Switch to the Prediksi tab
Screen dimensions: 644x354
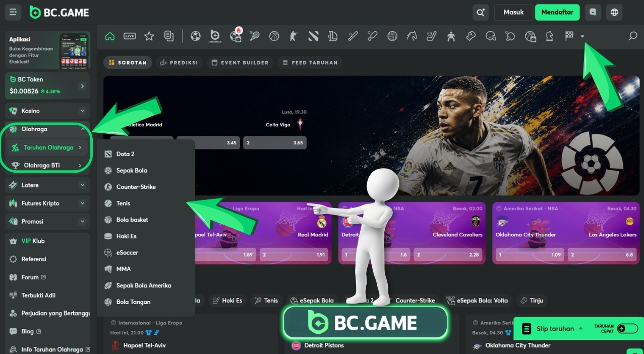[179, 63]
